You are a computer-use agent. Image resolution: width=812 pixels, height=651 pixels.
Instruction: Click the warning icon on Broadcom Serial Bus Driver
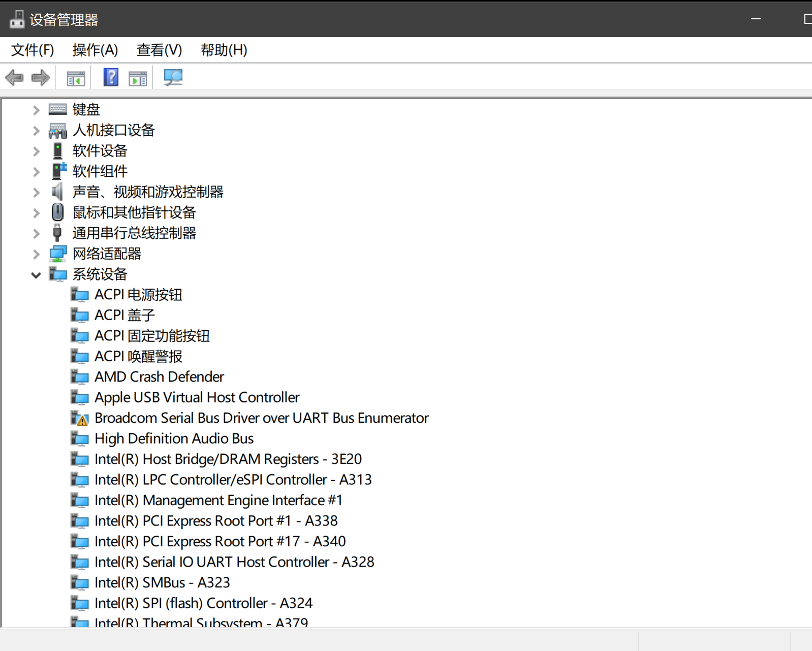click(82, 420)
